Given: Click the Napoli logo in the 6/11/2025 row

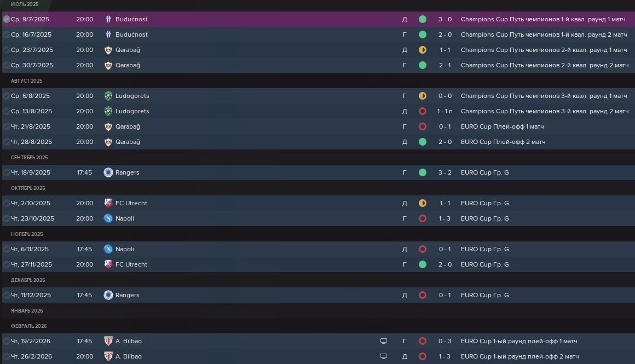Looking at the screenshot, I should click(108, 249).
